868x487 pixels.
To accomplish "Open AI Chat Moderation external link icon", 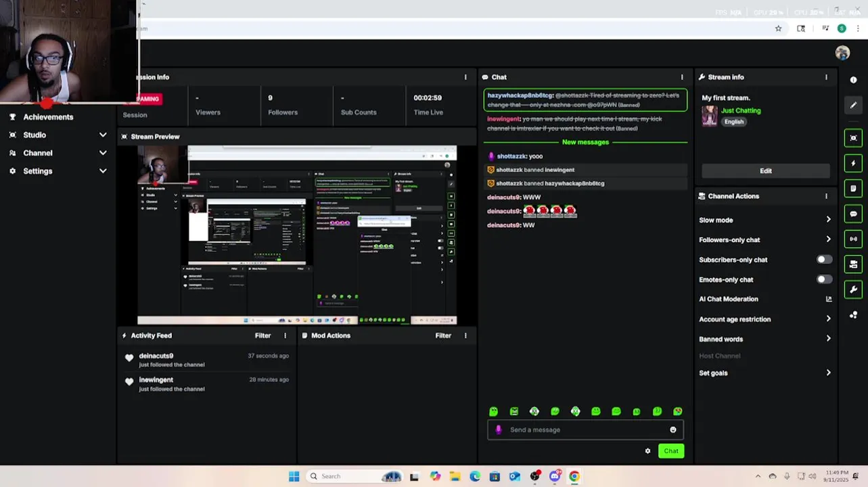I will coord(829,299).
